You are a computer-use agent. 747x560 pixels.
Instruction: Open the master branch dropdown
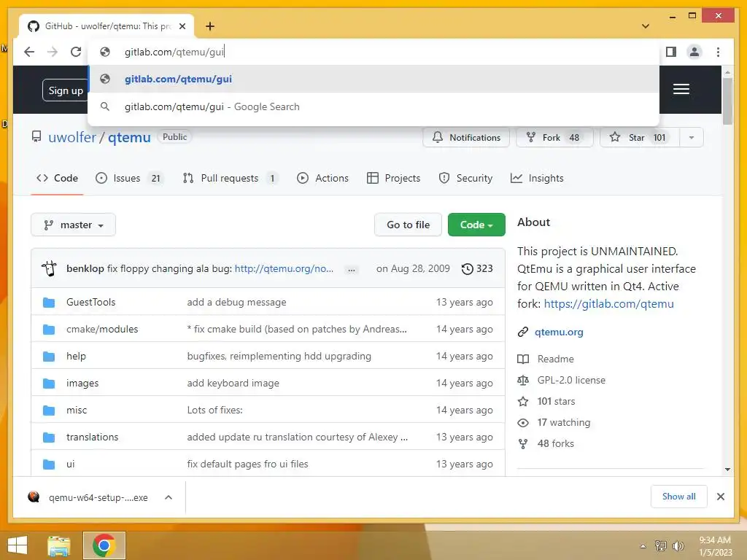pyautogui.click(x=74, y=225)
